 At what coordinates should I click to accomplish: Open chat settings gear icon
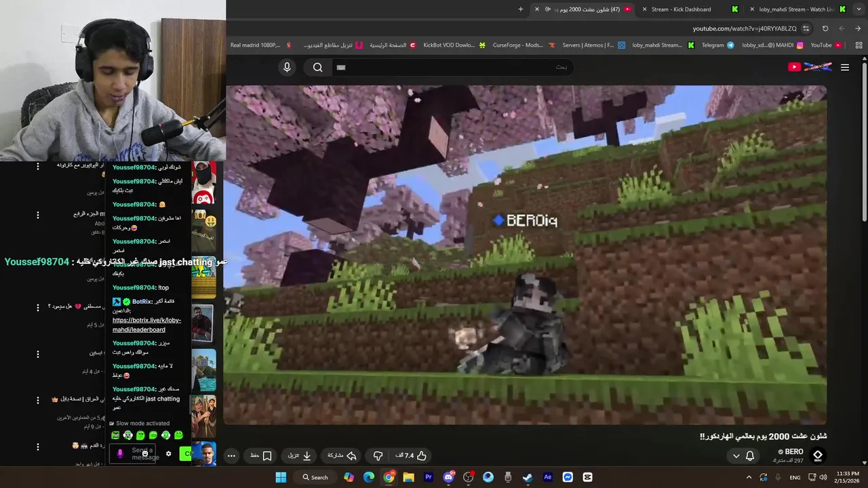click(169, 453)
